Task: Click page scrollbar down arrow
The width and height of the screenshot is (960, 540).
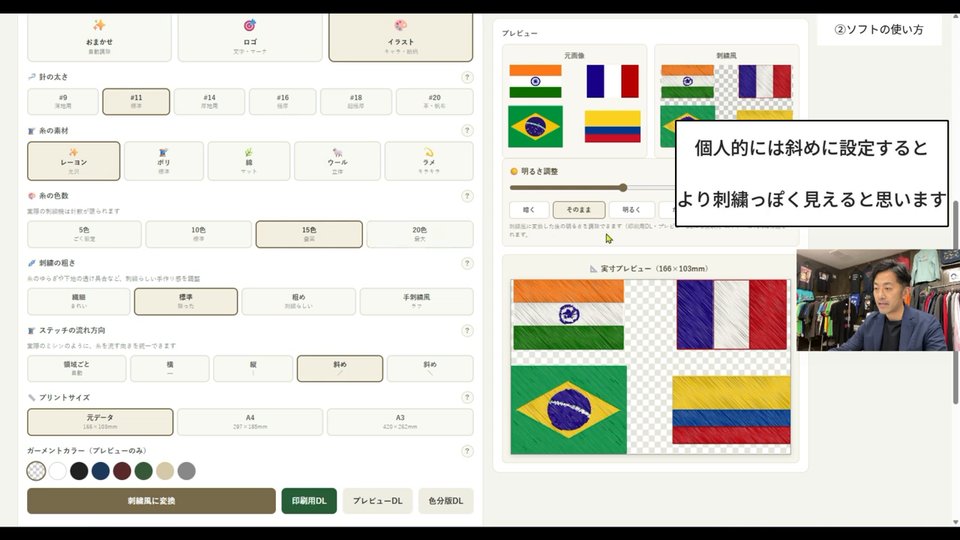Action: point(956,522)
